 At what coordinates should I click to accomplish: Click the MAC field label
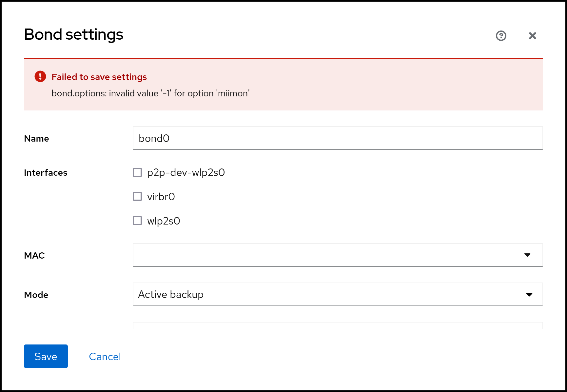34,256
